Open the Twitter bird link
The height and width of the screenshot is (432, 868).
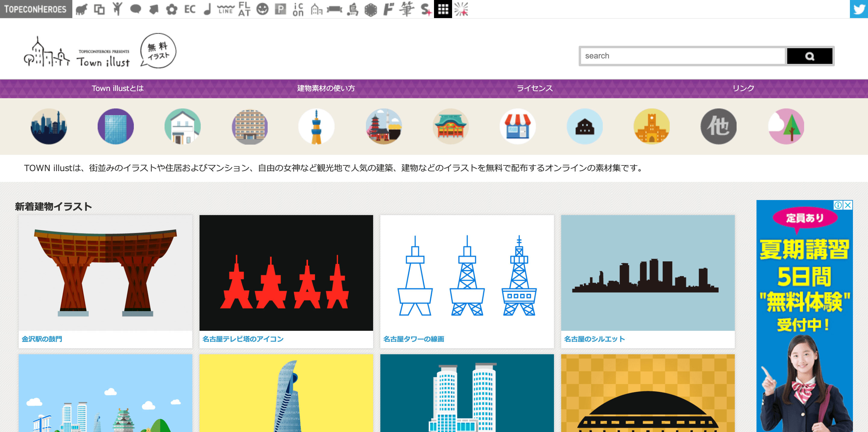coord(859,9)
